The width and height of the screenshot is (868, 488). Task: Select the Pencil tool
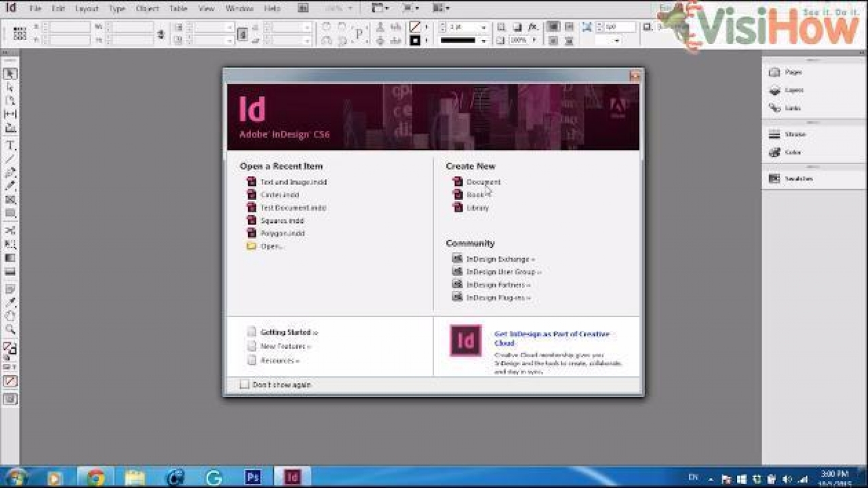(x=10, y=186)
